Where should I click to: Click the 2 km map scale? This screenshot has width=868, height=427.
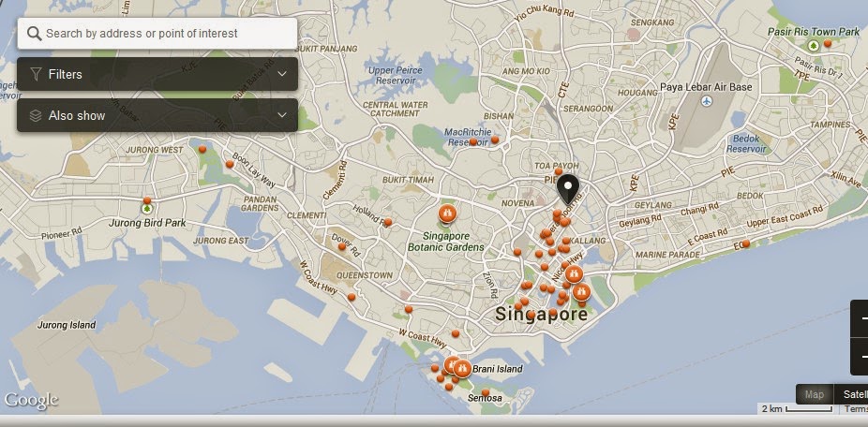click(x=797, y=409)
